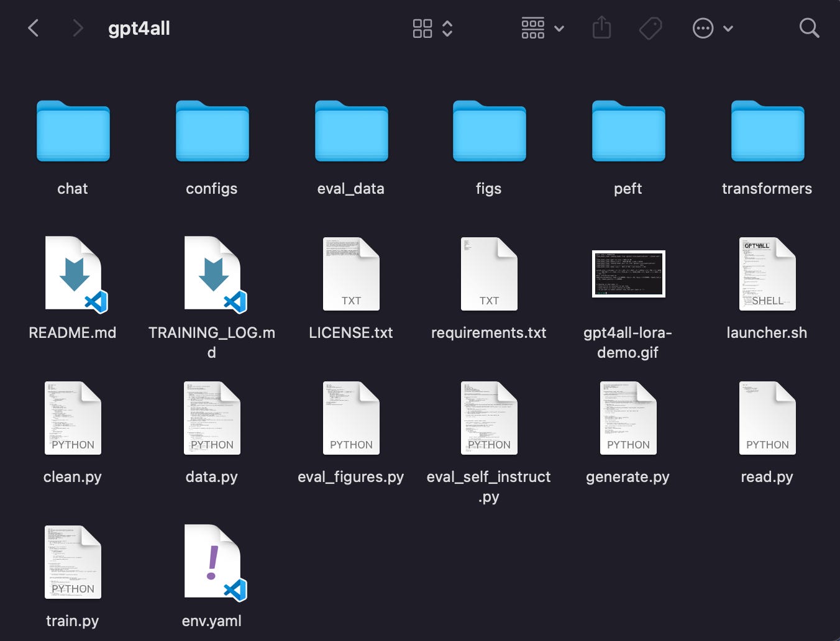
Task: Select the generate.py file icon
Action: point(628,418)
